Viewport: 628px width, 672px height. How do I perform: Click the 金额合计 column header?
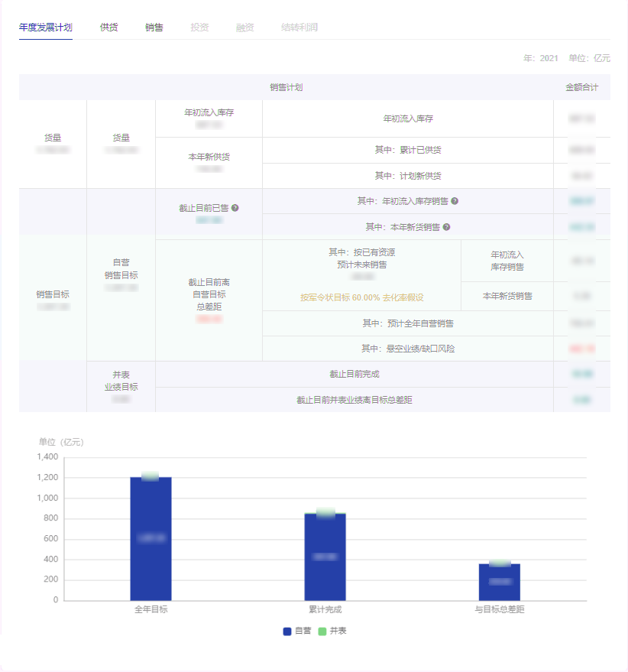coord(581,87)
